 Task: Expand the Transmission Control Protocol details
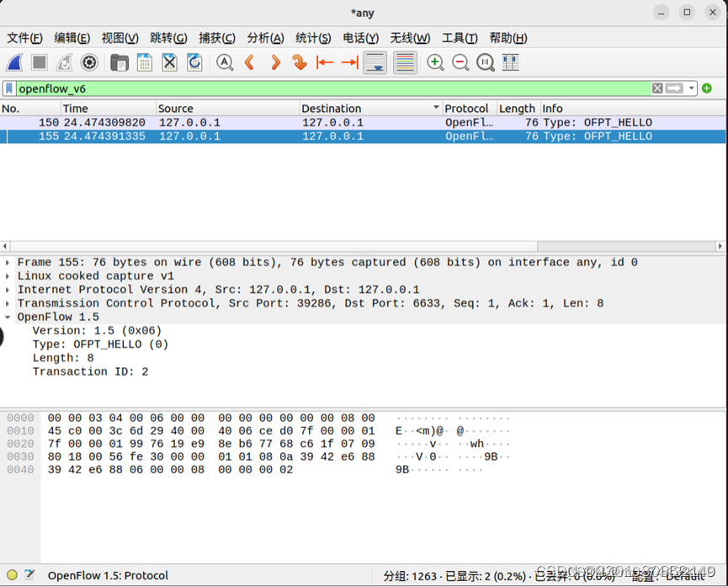(x=8, y=302)
